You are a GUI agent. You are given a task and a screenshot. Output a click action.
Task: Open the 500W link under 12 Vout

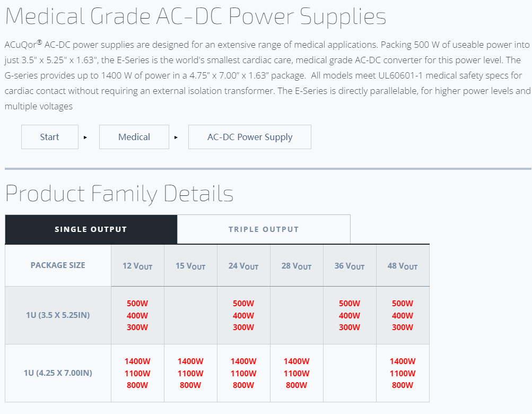coord(137,304)
